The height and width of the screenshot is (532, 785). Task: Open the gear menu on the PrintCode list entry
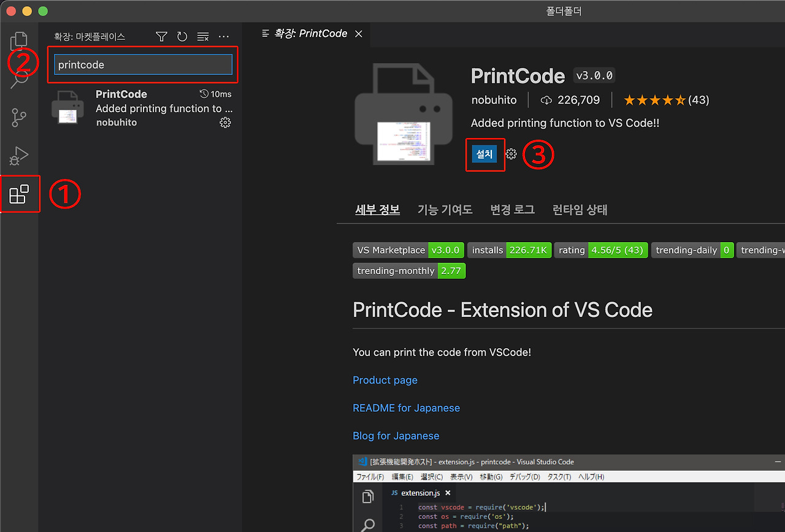tap(225, 122)
